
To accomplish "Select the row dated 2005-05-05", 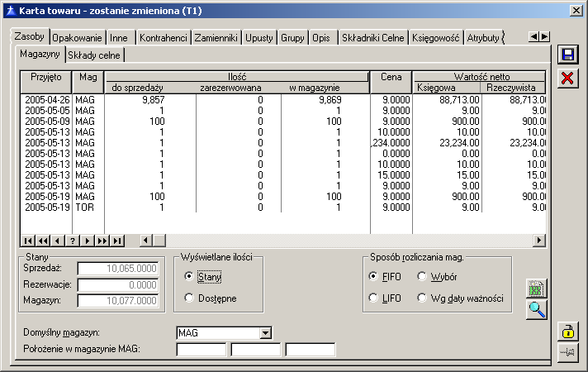I will click(x=283, y=111).
